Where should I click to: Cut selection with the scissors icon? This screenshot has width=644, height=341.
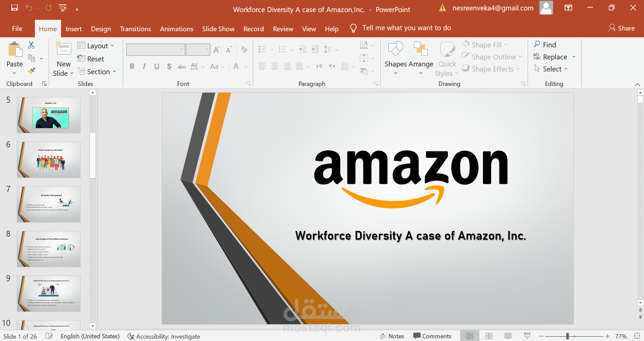point(31,45)
